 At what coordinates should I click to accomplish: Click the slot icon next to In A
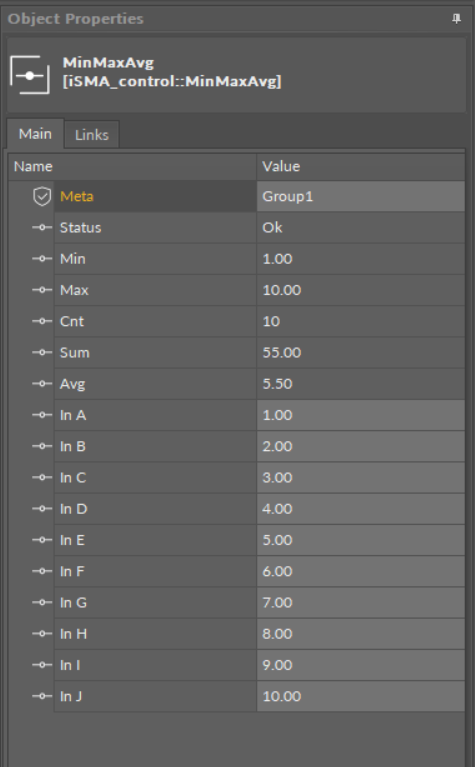[x=42, y=415]
